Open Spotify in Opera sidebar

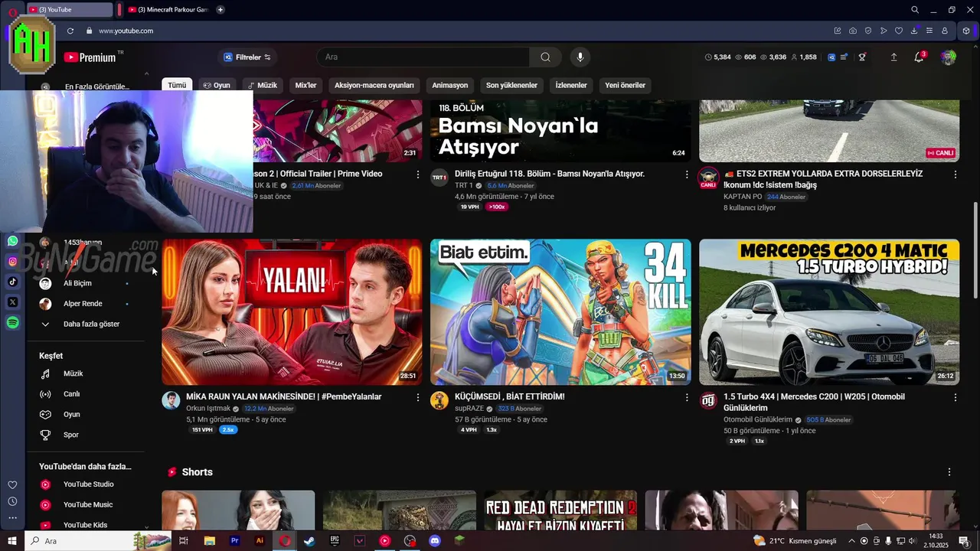click(12, 323)
